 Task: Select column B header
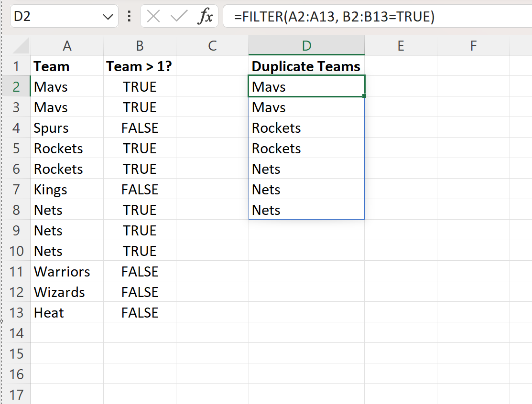(140, 45)
